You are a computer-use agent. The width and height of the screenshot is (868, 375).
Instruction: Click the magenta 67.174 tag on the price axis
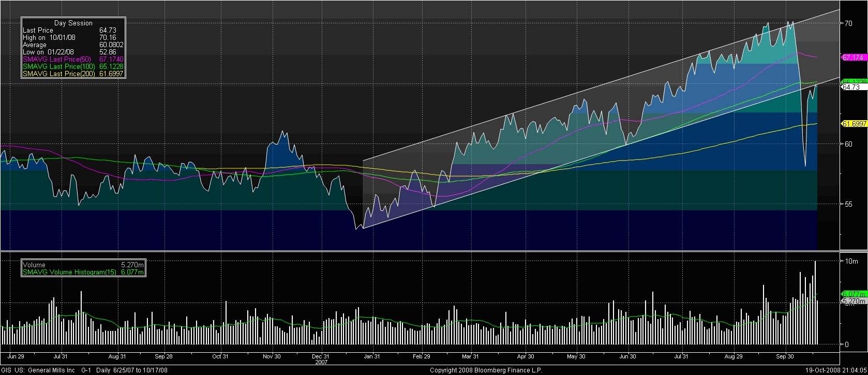(x=854, y=57)
